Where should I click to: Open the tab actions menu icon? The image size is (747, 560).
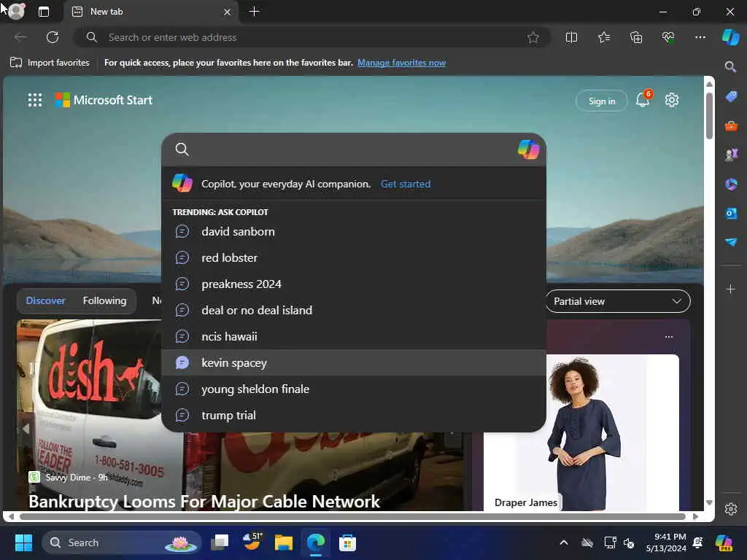(x=44, y=12)
